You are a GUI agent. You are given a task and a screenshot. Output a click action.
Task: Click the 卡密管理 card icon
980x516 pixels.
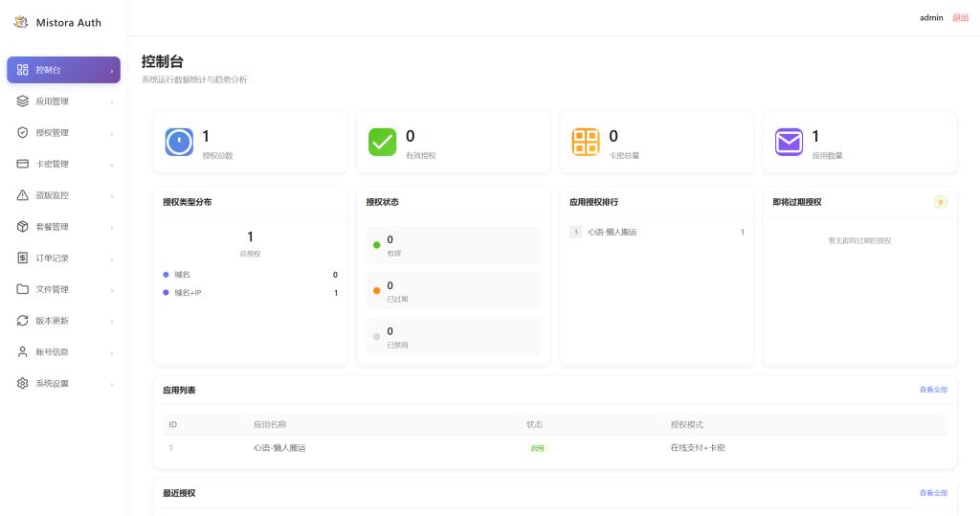[x=23, y=164]
